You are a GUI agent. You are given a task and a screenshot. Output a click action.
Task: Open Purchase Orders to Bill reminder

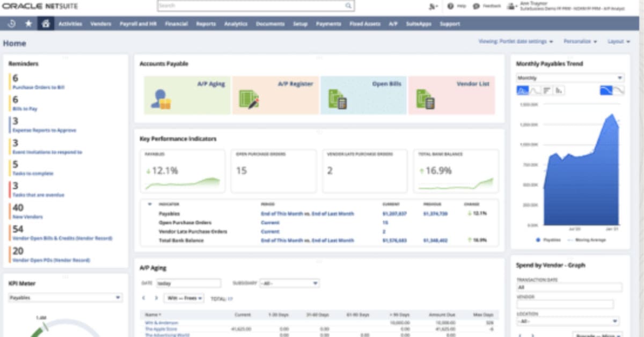[39, 87]
